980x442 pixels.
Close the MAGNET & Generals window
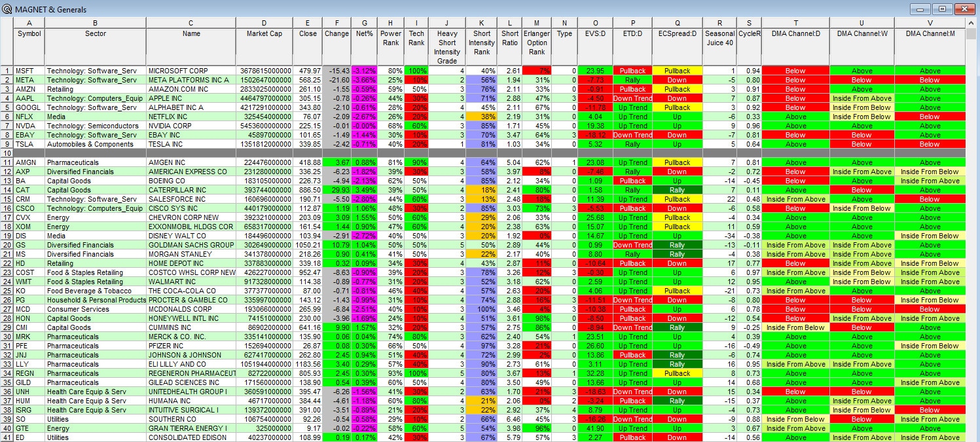(x=964, y=9)
